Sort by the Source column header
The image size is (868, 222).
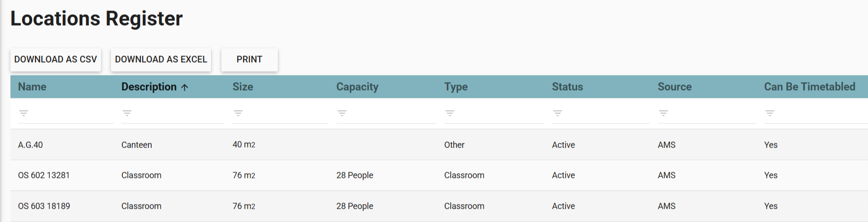(x=675, y=87)
